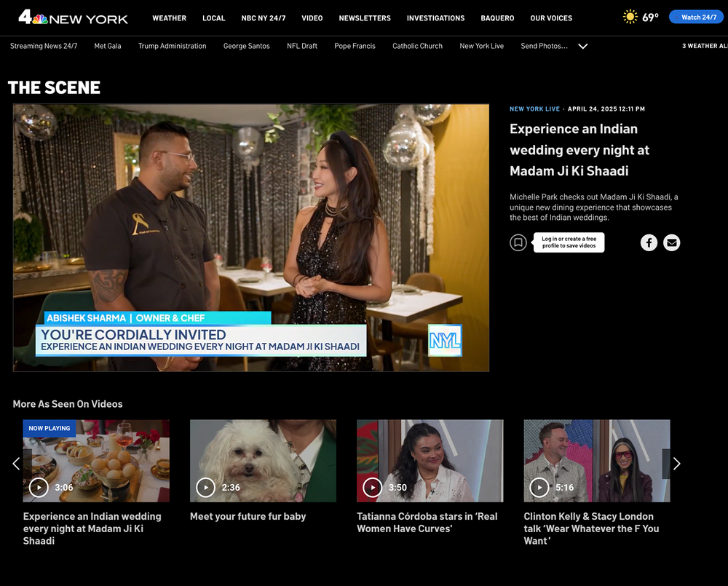Open the George Santos topic link

point(247,46)
